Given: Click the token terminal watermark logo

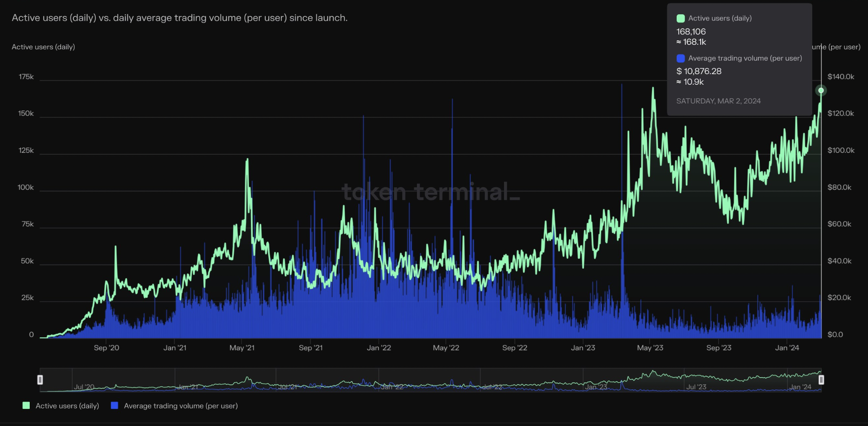Looking at the screenshot, I should (x=430, y=192).
